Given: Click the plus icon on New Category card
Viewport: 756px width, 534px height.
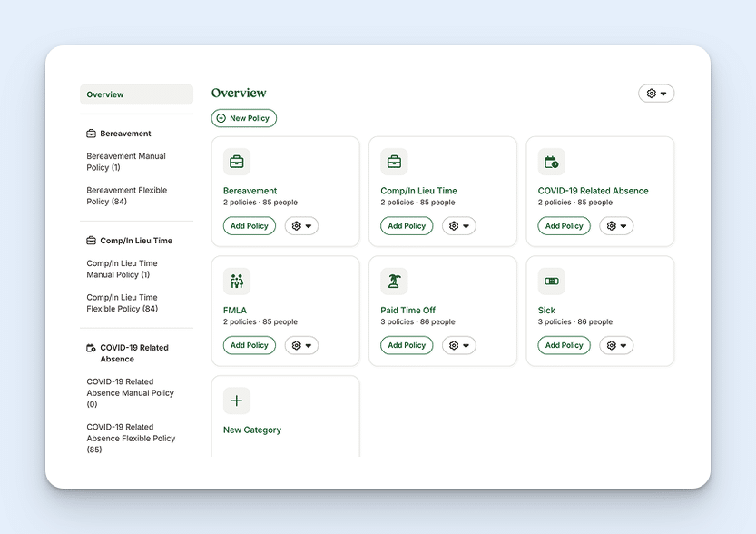Looking at the screenshot, I should pyautogui.click(x=237, y=400).
